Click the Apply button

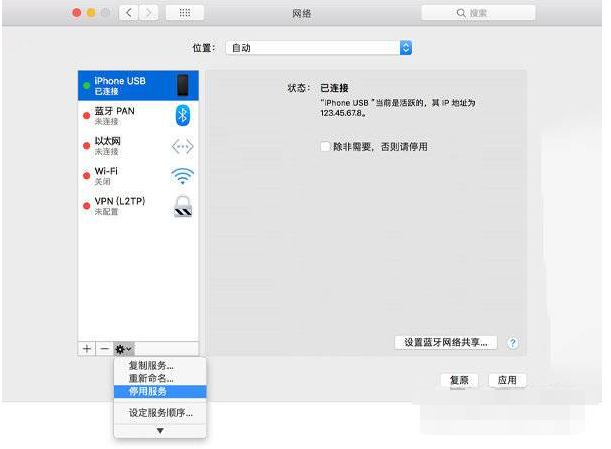pyautogui.click(x=507, y=381)
